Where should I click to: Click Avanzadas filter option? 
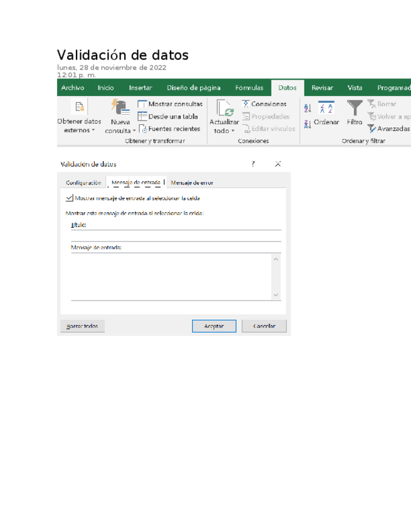(389, 129)
